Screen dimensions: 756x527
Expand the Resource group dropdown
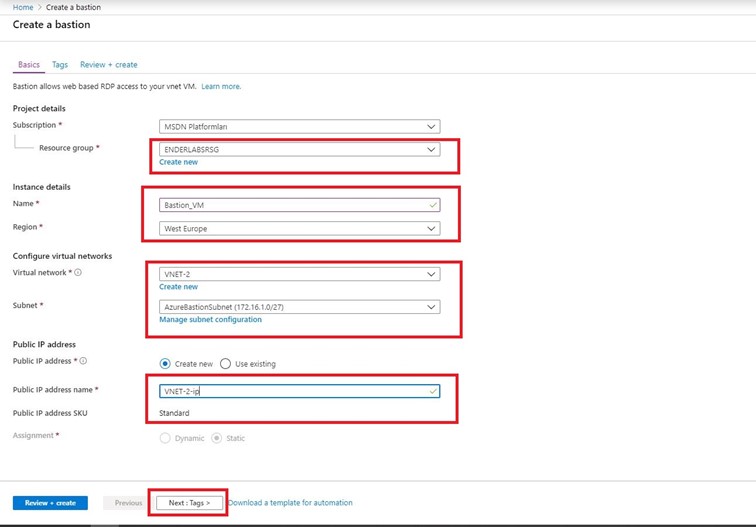click(299, 150)
